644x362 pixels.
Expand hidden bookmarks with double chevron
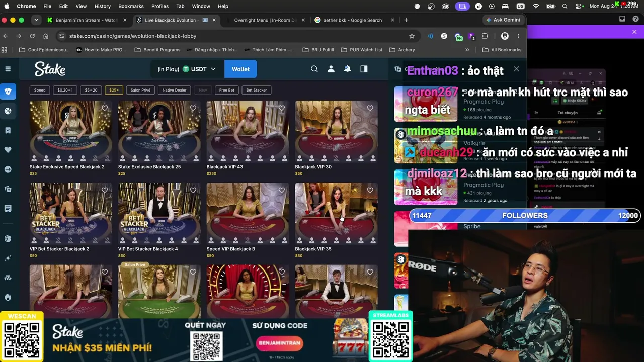tap(467, 50)
